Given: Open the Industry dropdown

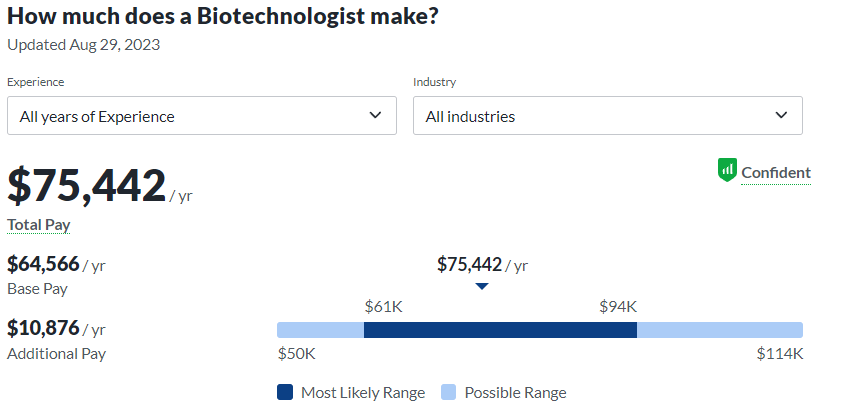Looking at the screenshot, I should pos(607,116).
